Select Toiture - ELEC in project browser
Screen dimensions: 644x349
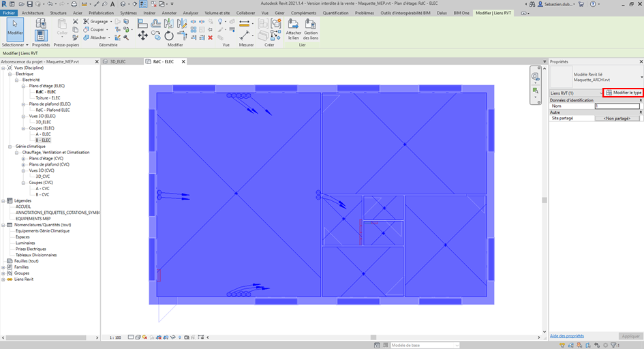click(48, 97)
